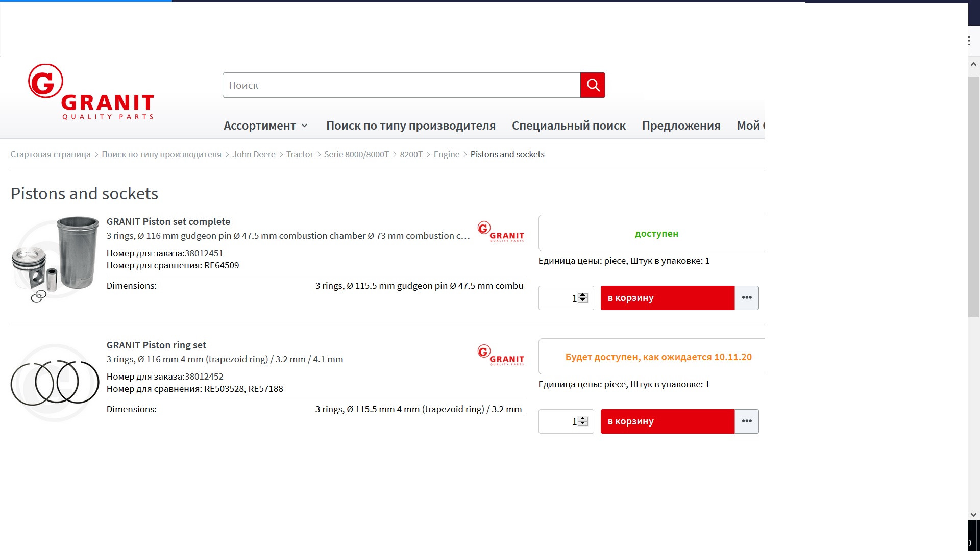Click GRANIT brand logo beside Piston ring set

point(500,355)
